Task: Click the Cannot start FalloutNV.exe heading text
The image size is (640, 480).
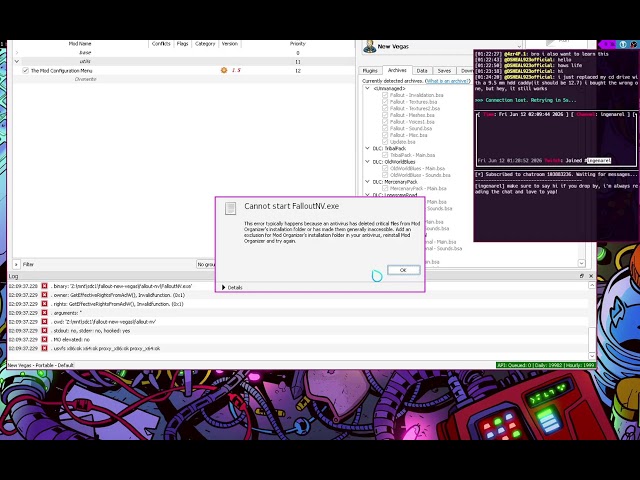Action: point(291,206)
